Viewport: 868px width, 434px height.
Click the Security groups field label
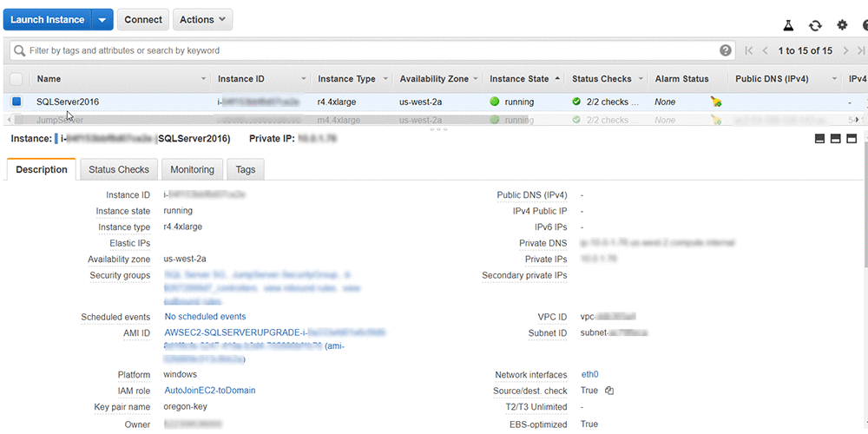pyautogui.click(x=120, y=275)
